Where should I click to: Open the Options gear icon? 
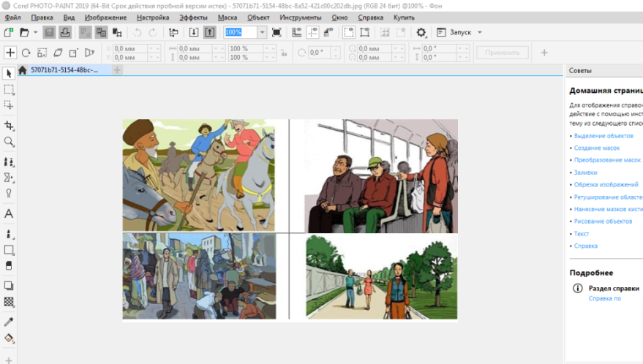tap(421, 33)
